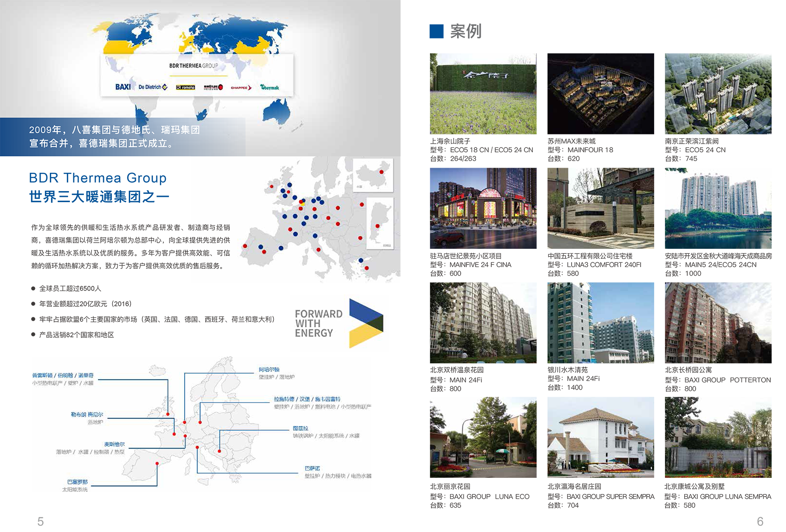Image resolution: width=786 pixels, height=532 pixels.
Task: Click the unit count 台数：1000
Action: coord(683,273)
